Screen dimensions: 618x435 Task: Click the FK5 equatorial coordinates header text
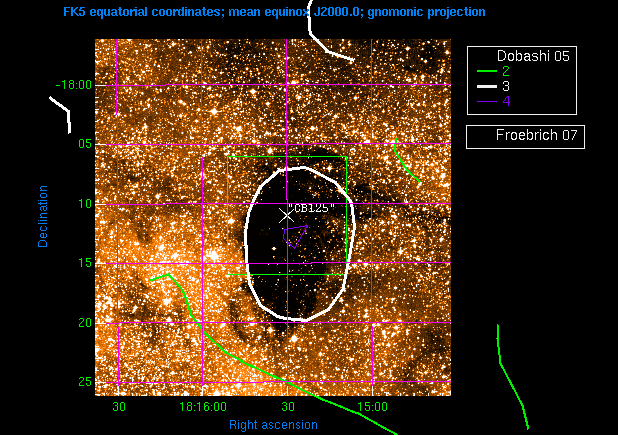(x=274, y=12)
